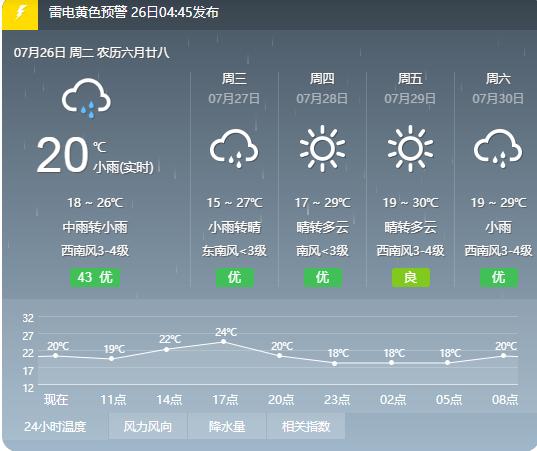
Task: Click the sun icon for 周四
Action: click(322, 148)
